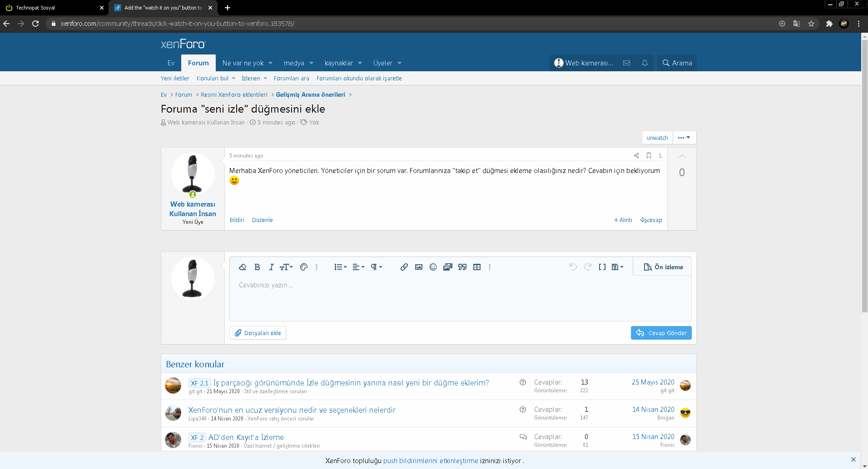Open the Forum navigation tab
The image size is (868, 469).
tap(198, 63)
